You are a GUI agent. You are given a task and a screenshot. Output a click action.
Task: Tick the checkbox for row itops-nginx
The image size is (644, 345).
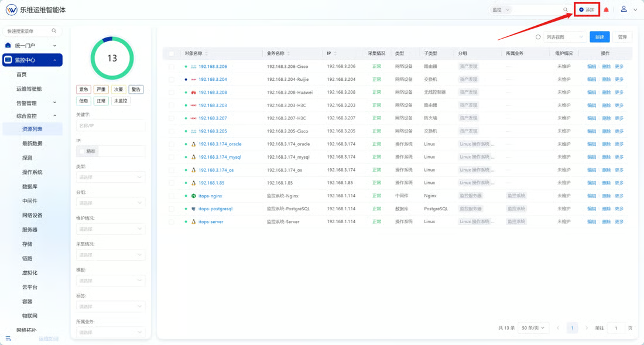pos(172,196)
